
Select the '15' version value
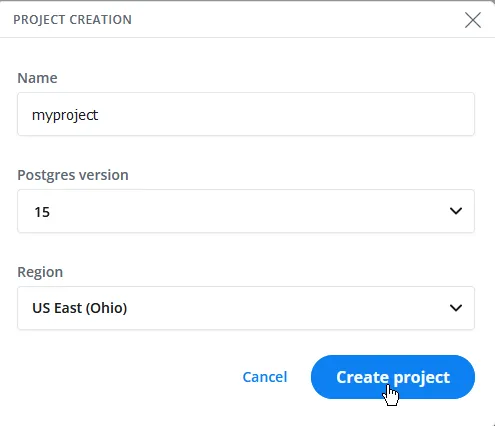pyautogui.click(x=42, y=212)
